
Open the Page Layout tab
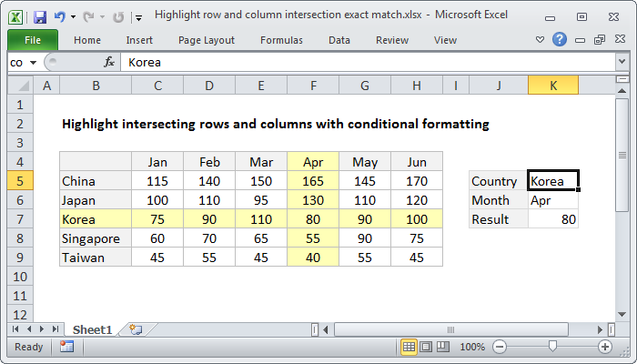[x=207, y=40]
